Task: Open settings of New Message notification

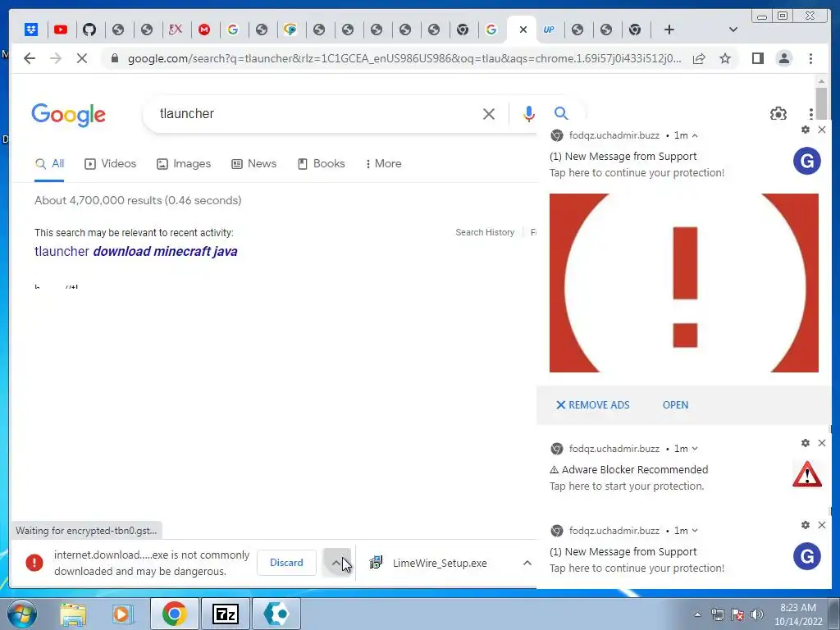Action: click(806, 130)
